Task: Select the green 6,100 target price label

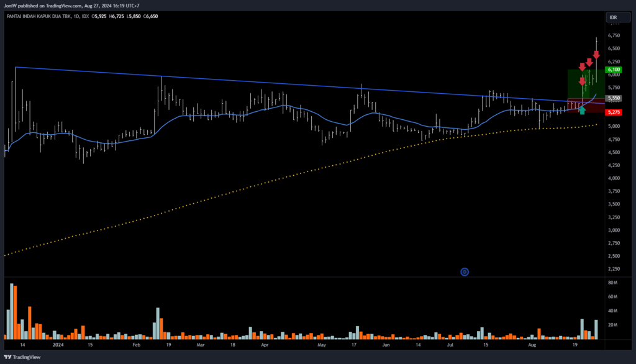Action: 614,70
